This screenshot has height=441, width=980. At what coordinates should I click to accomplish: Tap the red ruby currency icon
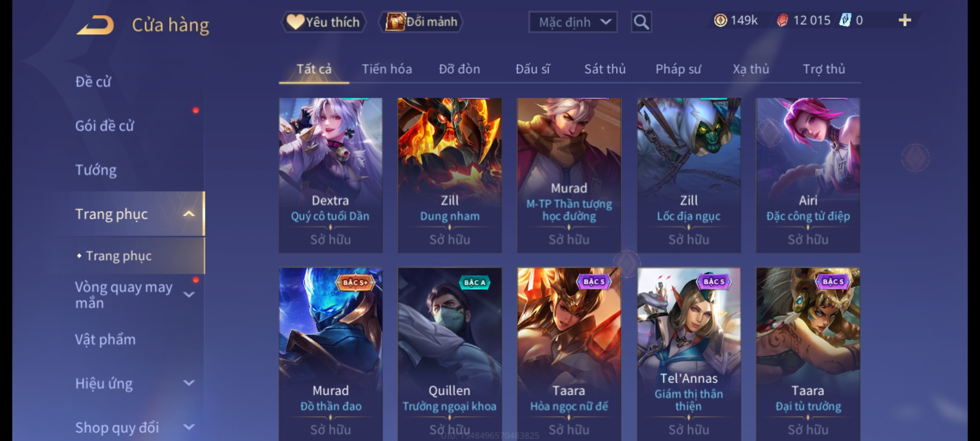782,20
